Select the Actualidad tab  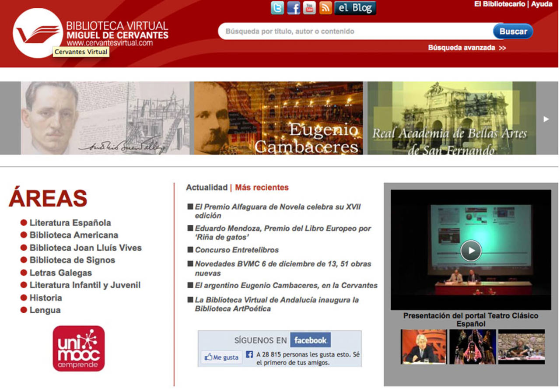pyautogui.click(x=206, y=188)
